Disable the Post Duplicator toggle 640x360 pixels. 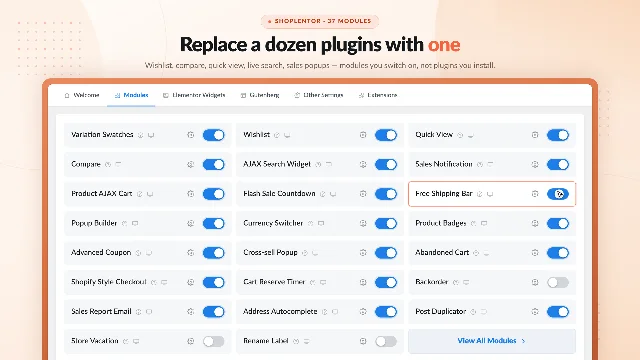point(558,311)
